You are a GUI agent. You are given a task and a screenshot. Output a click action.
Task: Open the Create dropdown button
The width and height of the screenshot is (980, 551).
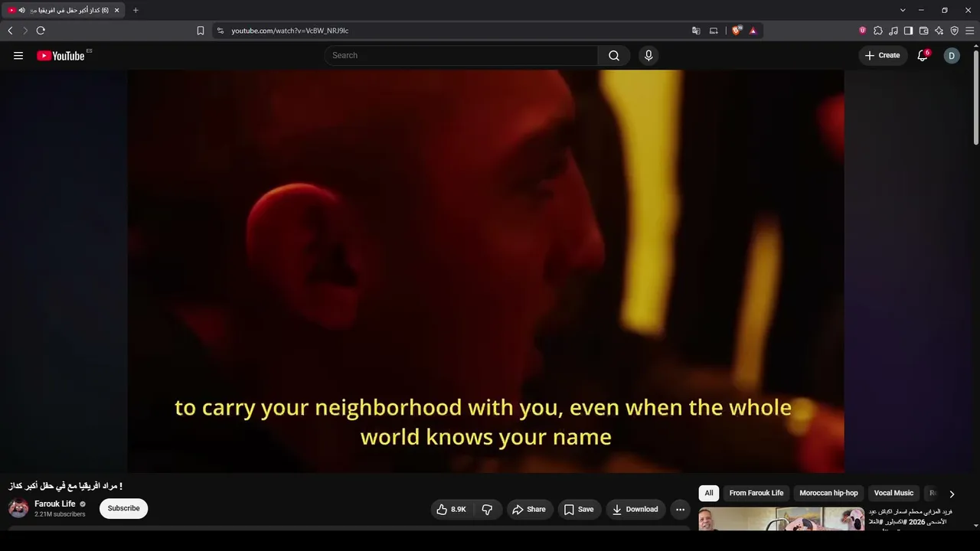883,55
